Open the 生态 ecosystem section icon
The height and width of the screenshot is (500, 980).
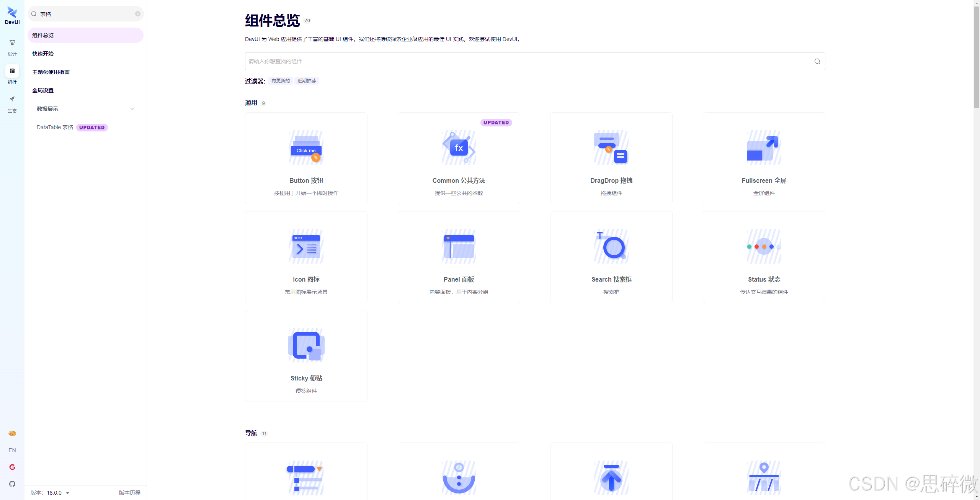click(12, 99)
